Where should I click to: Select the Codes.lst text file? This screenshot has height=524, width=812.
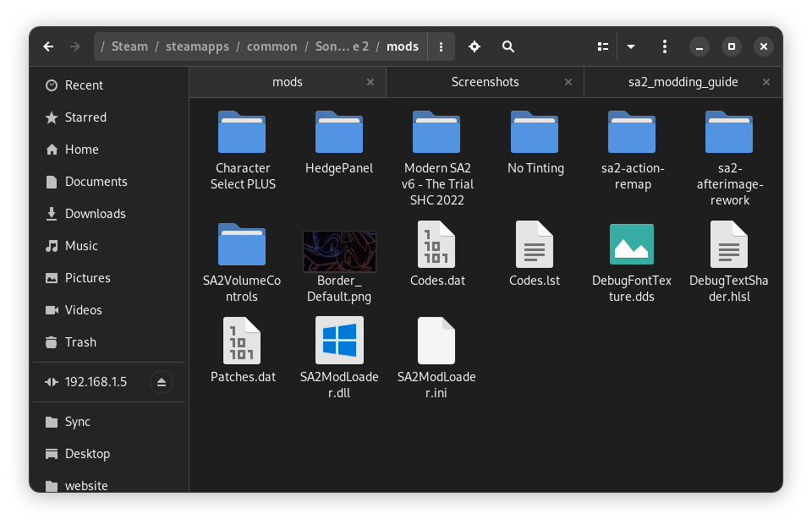535,254
